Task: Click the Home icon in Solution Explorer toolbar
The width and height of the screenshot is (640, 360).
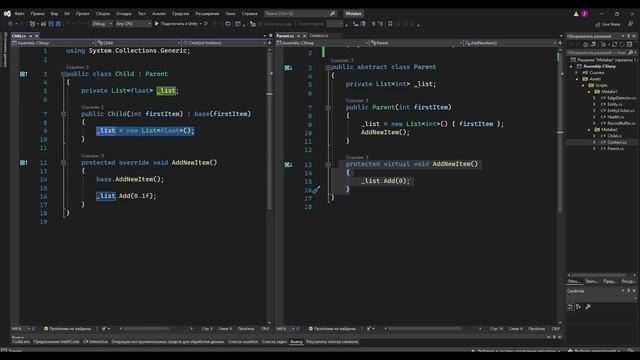Action: click(x=585, y=44)
